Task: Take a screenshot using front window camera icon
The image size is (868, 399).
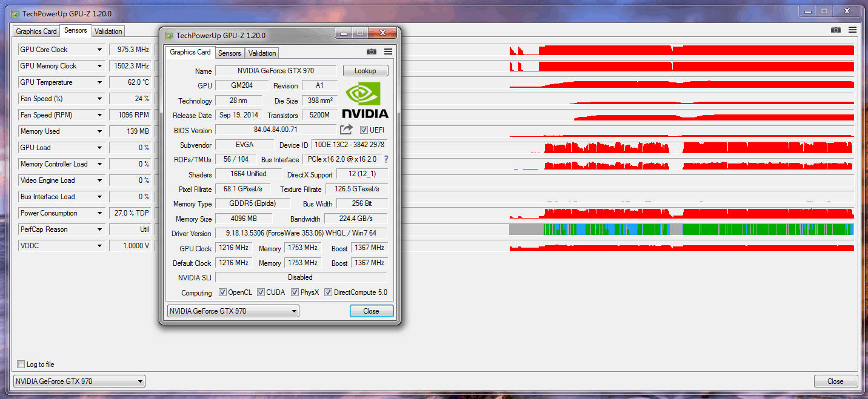Action: click(372, 52)
